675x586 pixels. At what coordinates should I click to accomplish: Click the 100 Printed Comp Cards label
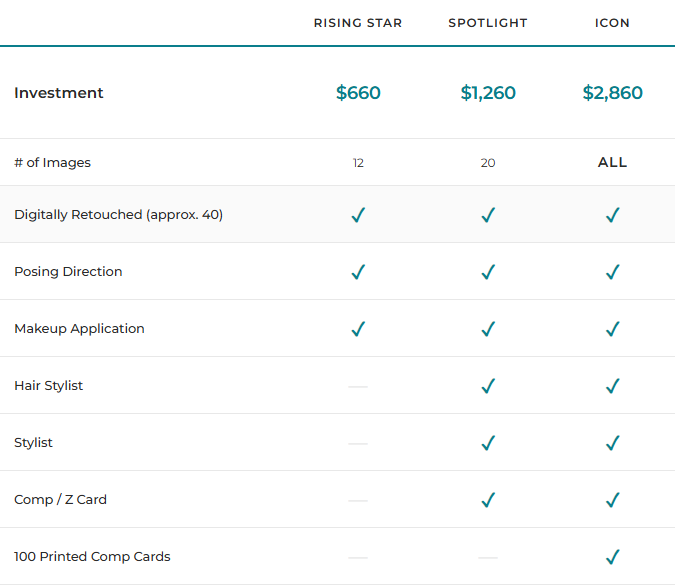92,557
